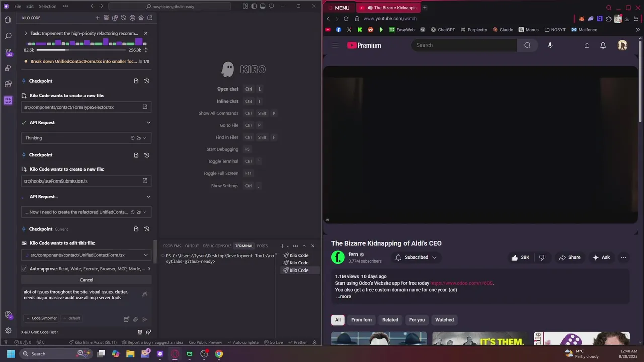Open the odoo.com sponsored link
The image size is (644, 362).
tap(461, 283)
